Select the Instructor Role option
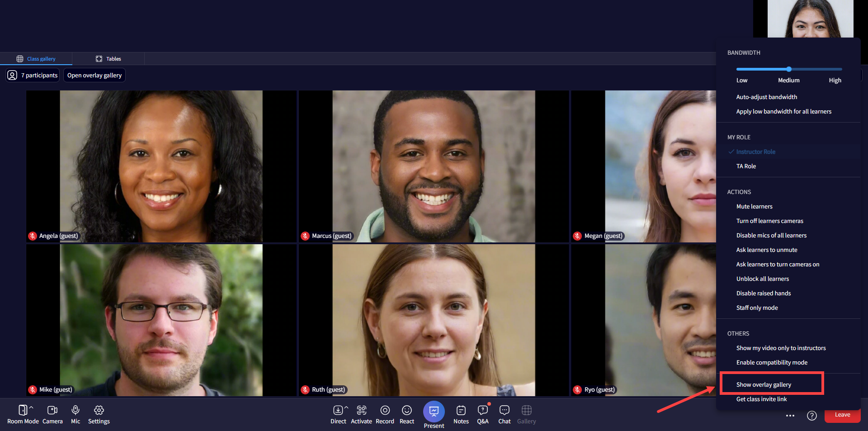 click(x=788, y=152)
